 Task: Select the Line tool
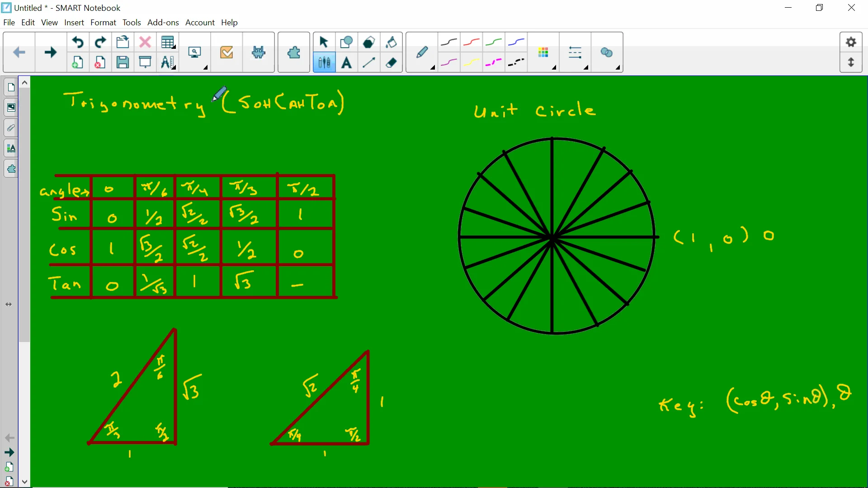(x=369, y=63)
